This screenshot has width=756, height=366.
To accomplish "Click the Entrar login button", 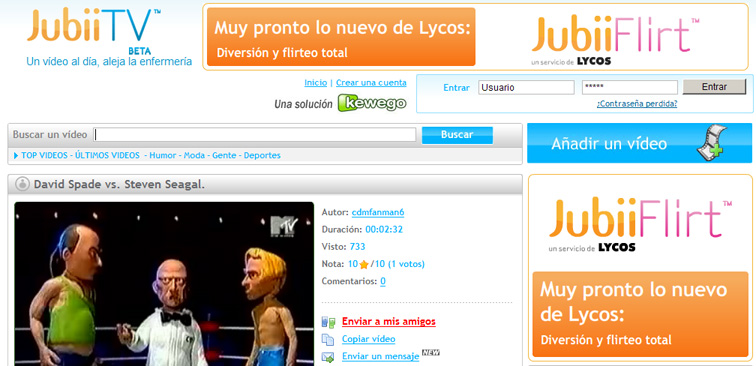I will pyautogui.click(x=714, y=87).
